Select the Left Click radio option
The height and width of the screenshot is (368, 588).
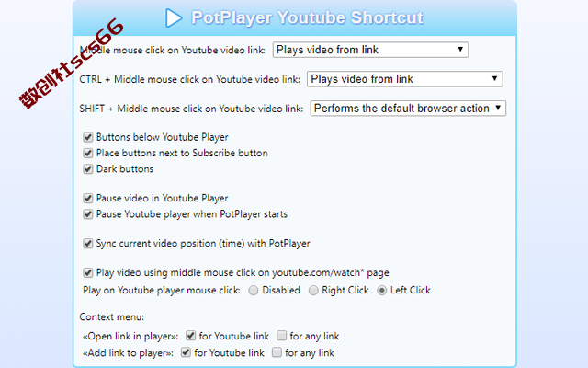[x=382, y=291]
